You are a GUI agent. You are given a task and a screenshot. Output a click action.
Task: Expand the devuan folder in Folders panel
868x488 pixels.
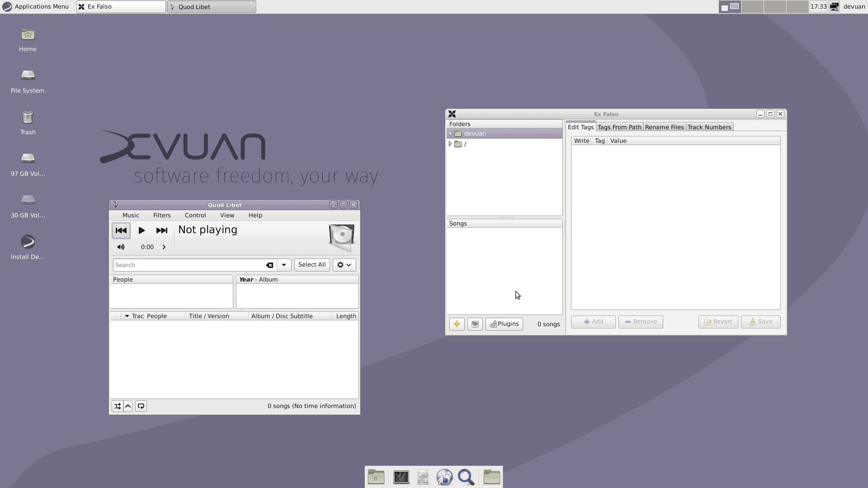pos(450,133)
